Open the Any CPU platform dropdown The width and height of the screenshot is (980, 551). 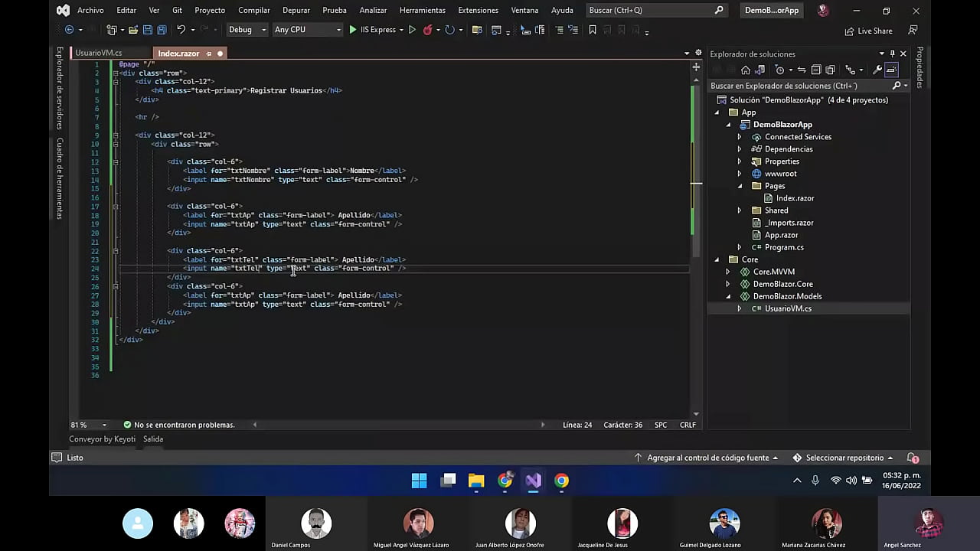[x=308, y=30]
